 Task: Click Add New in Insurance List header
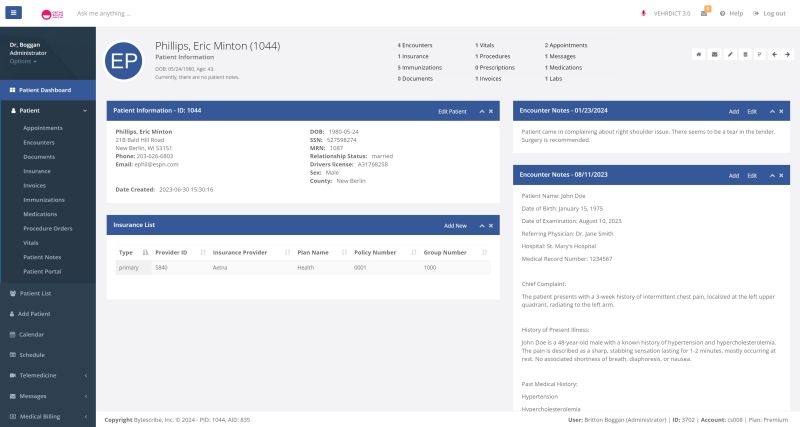point(455,226)
